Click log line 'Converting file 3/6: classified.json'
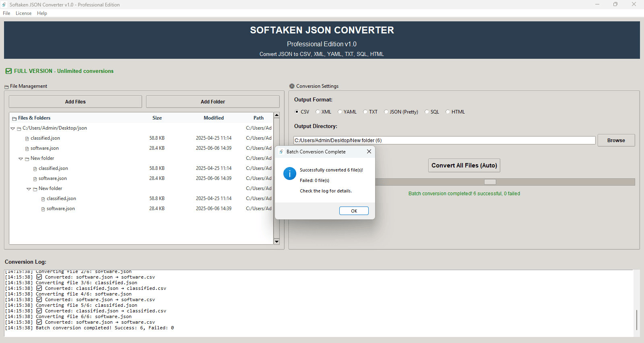 click(71, 283)
